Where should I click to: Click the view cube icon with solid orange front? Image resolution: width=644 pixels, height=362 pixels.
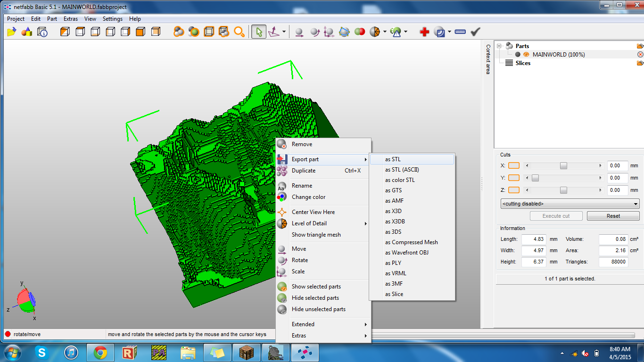(140, 32)
